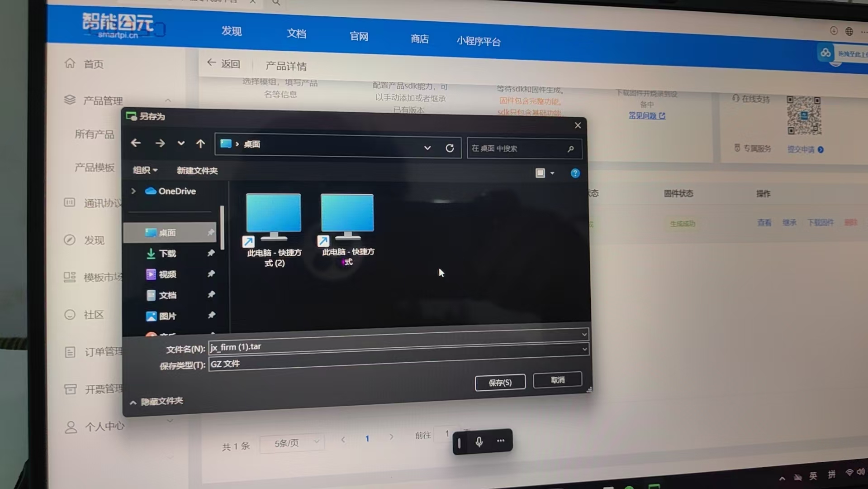The image size is (868, 489).
Task: Open 社区 section in the sidebar
Action: [94, 314]
